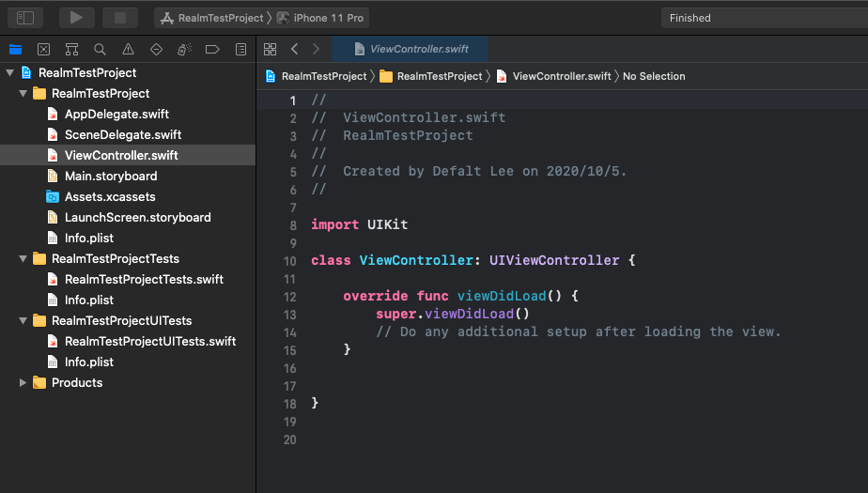Click the 'Created by Defalt Lee' comment
Image resolution: width=868 pixels, height=493 pixels.
tap(469, 171)
